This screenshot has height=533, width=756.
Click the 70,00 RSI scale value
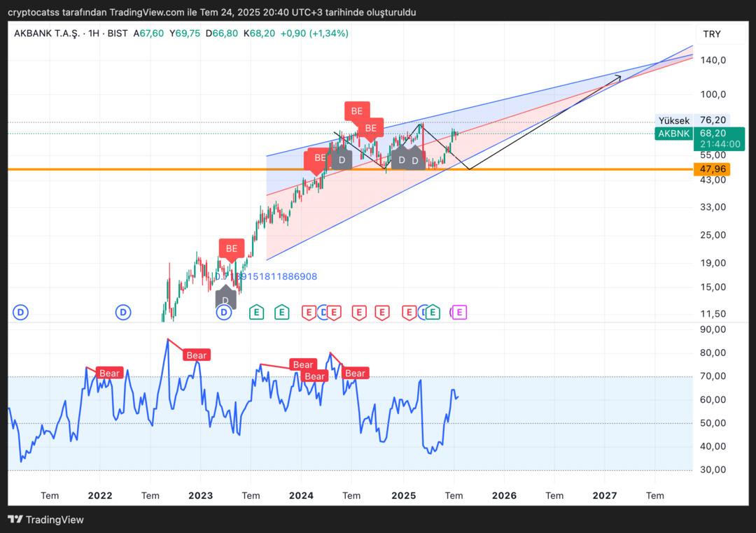[x=713, y=376]
